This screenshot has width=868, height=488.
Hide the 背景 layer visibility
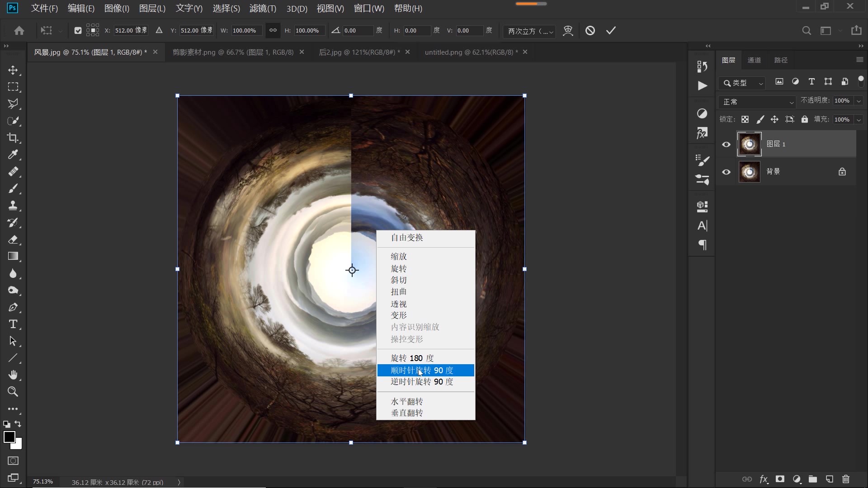click(726, 172)
